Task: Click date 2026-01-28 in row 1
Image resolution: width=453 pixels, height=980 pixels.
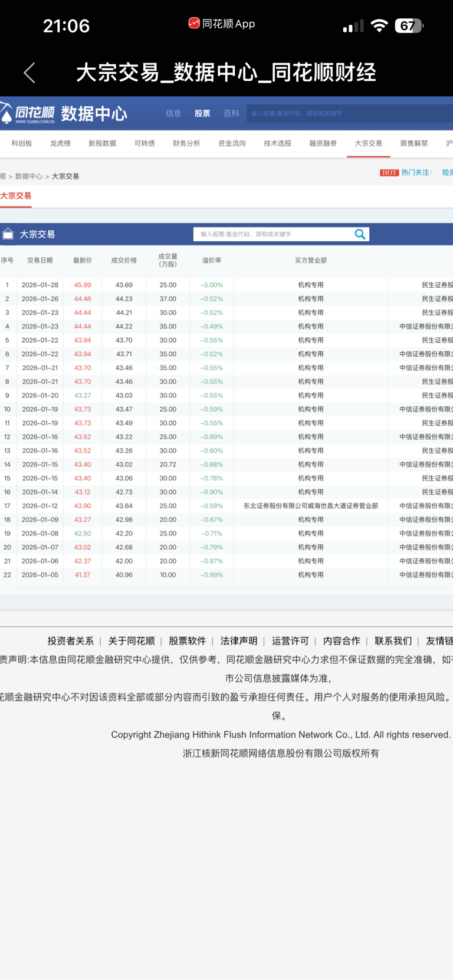Action: point(40,285)
